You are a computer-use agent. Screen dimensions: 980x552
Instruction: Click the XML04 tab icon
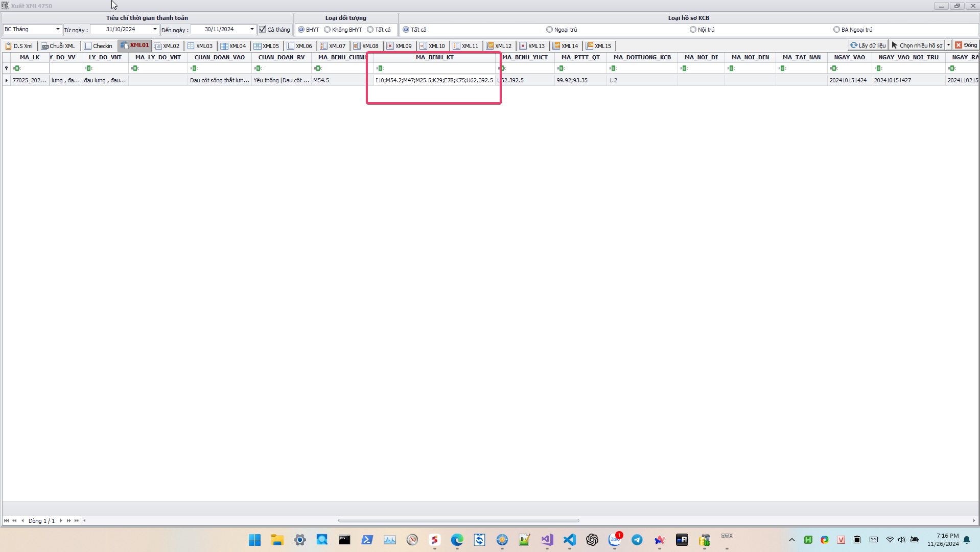point(224,46)
